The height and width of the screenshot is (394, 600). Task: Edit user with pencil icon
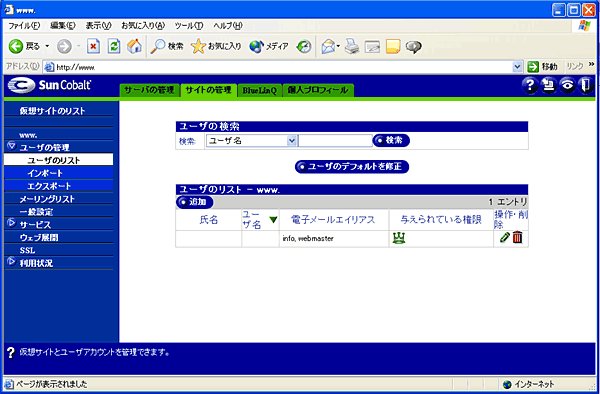(505, 238)
